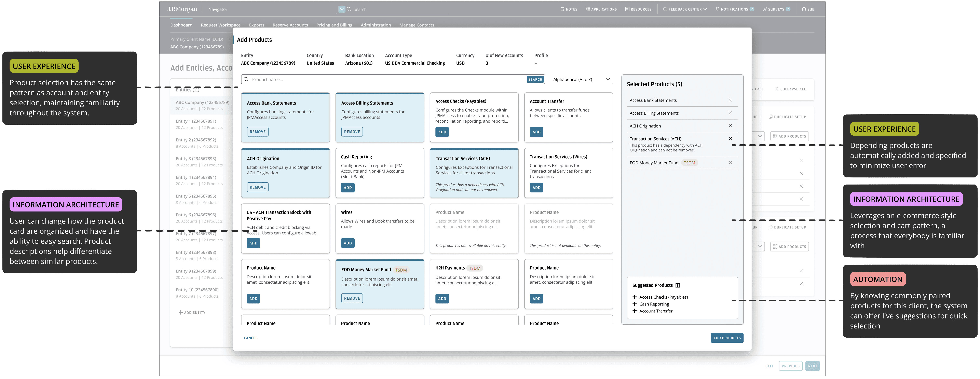The image size is (980, 379).
Task: Add suggested Cash Reporting via plus icon
Action: tap(635, 304)
